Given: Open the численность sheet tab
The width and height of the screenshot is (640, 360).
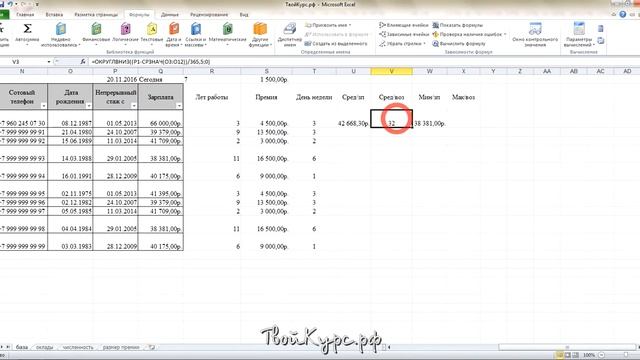Looking at the screenshot, I should pos(78,347).
